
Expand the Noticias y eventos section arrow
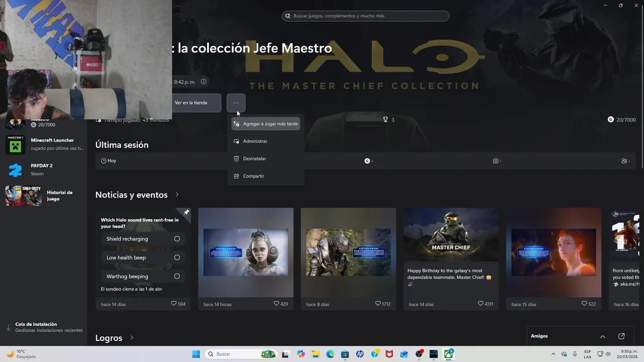click(x=177, y=195)
